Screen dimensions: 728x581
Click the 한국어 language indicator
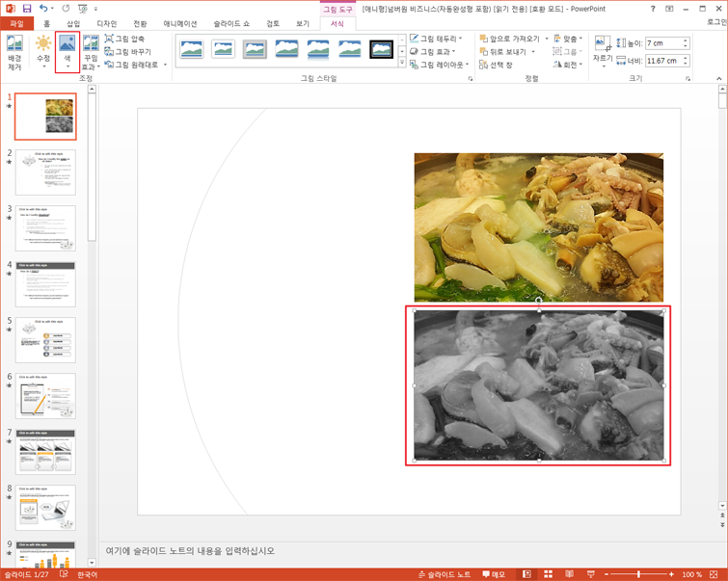tap(88, 574)
